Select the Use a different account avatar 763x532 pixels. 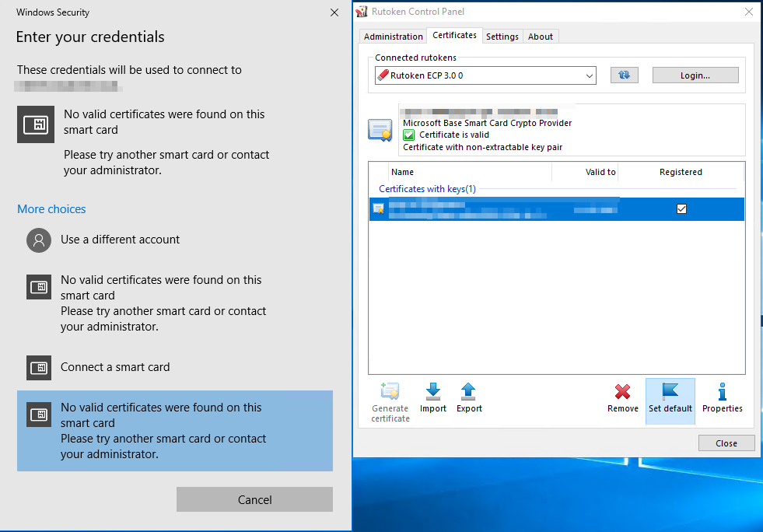(39, 240)
